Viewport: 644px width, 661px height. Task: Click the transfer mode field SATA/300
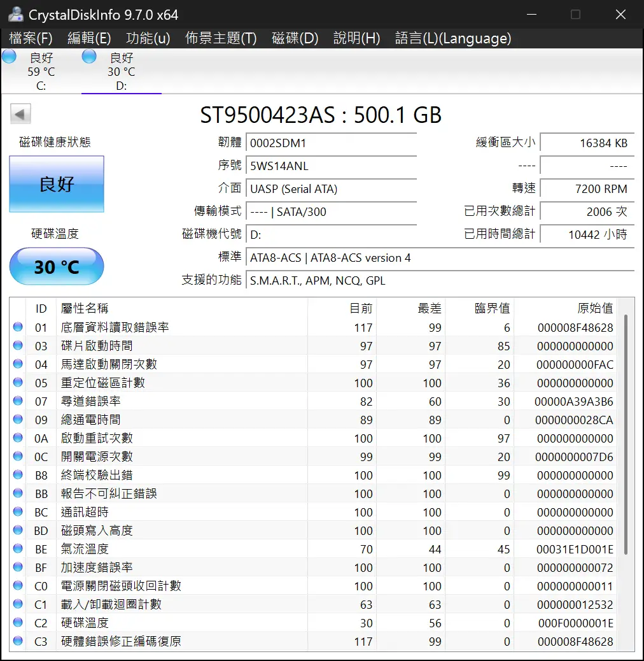click(x=331, y=211)
